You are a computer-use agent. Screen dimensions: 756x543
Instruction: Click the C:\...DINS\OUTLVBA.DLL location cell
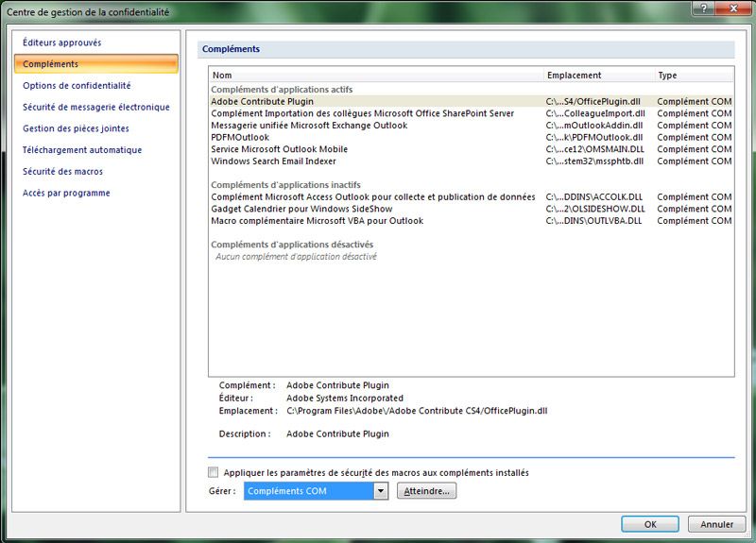594,221
